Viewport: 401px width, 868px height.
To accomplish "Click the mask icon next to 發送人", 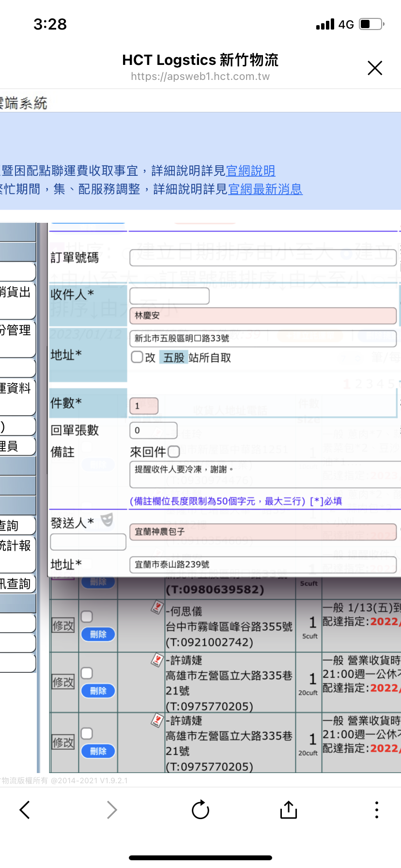I will coord(107,520).
